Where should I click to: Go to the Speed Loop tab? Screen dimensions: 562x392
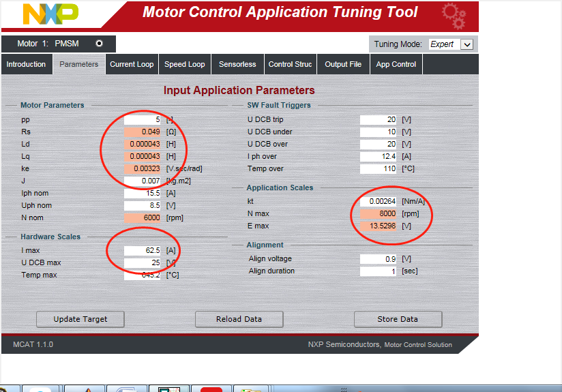(185, 64)
